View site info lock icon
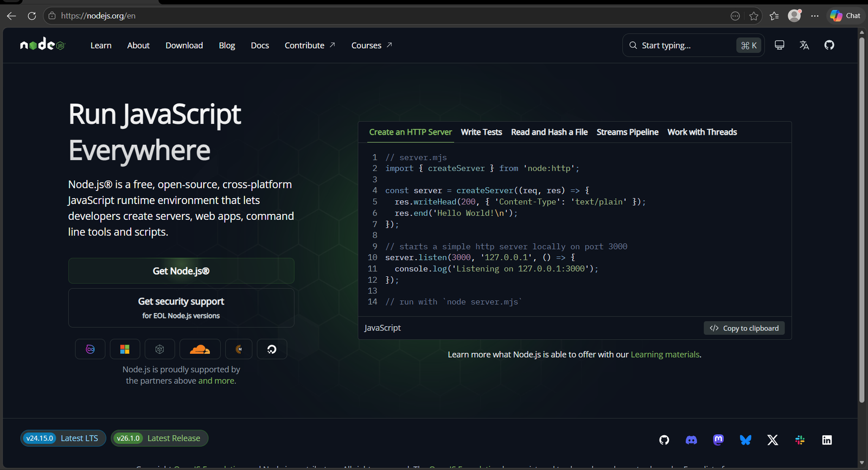Image resolution: width=868 pixels, height=470 pixels. (x=52, y=16)
